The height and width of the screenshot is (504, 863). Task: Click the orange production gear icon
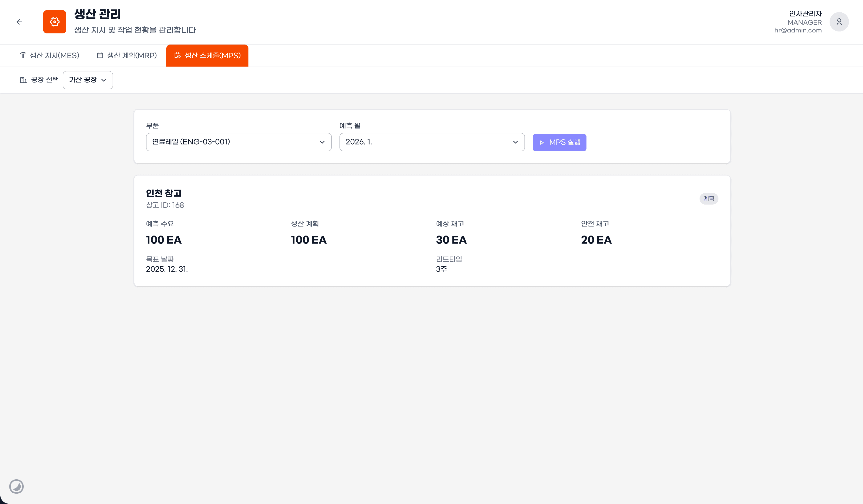[54, 22]
